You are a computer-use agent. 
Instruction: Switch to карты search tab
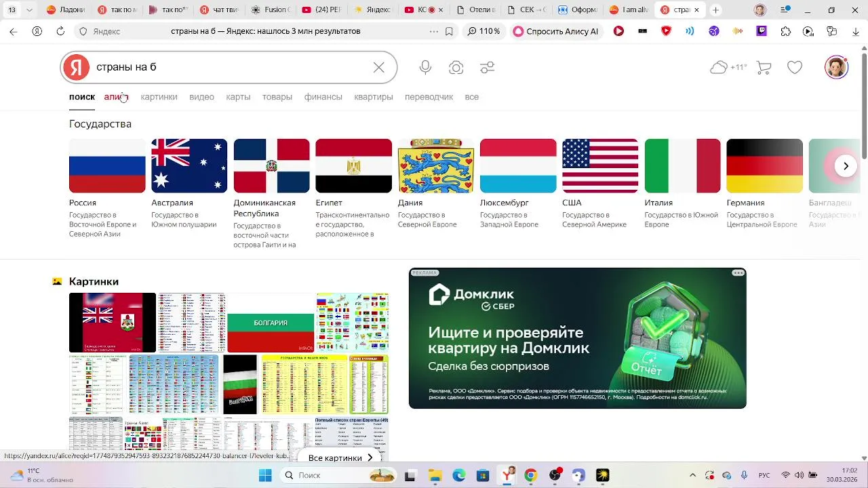238,97
